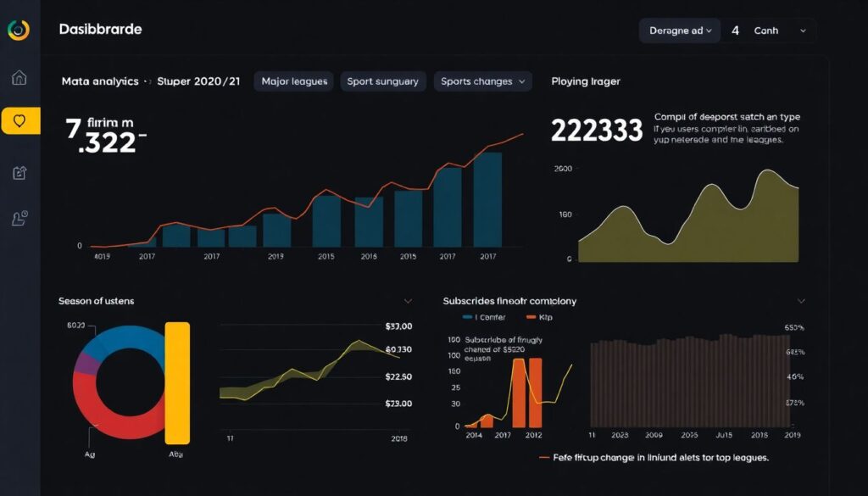Click the circular dashboard logo icon
Viewport: 868px width, 496px height.
click(x=18, y=30)
